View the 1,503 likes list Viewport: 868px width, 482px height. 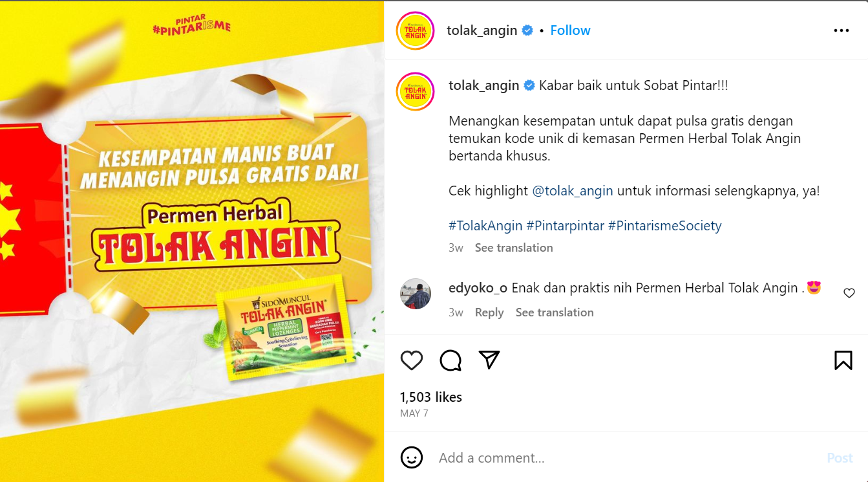click(431, 397)
